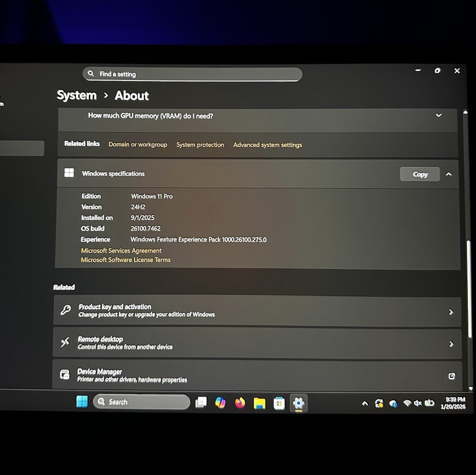Viewport: 476px width, 475px height.
Task: Click chevron on Remote desktop row
Action: (x=451, y=344)
